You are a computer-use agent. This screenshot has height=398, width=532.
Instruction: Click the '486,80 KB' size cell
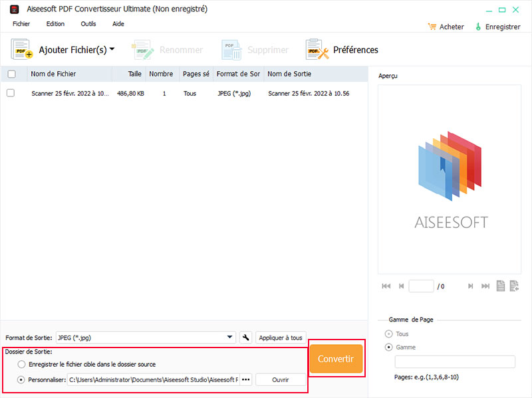click(x=130, y=93)
